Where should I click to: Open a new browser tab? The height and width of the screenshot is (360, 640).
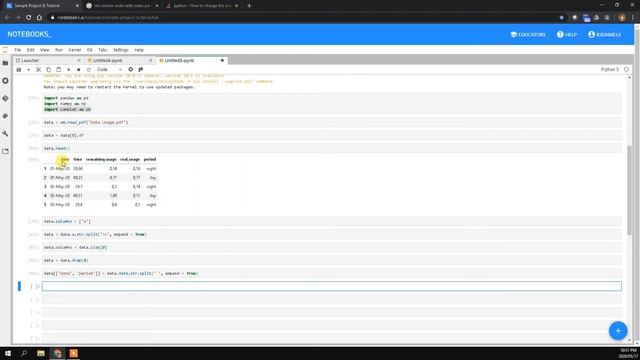(x=249, y=6)
